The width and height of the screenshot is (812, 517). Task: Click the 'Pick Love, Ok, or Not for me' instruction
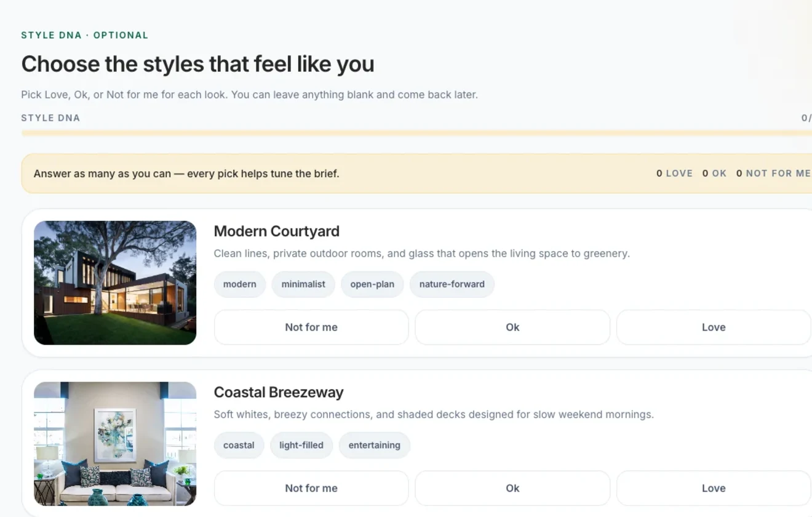[x=249, y=95]
